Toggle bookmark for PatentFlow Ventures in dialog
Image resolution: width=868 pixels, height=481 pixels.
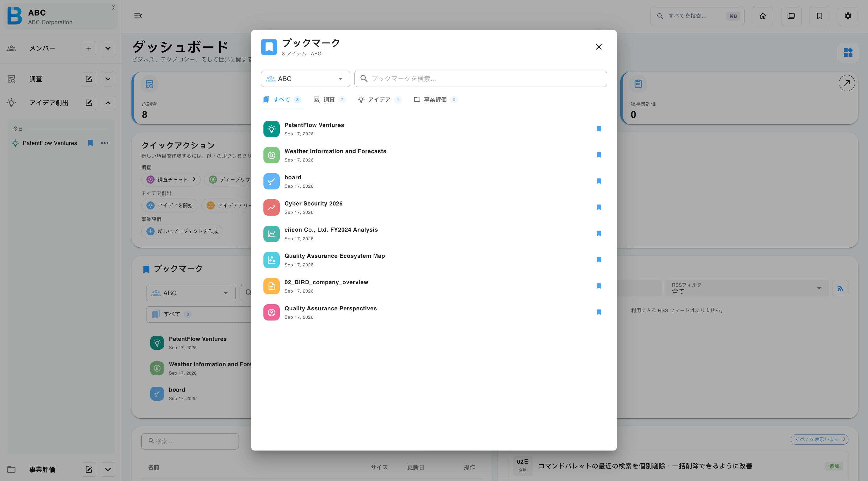click(x=599, y=129)
